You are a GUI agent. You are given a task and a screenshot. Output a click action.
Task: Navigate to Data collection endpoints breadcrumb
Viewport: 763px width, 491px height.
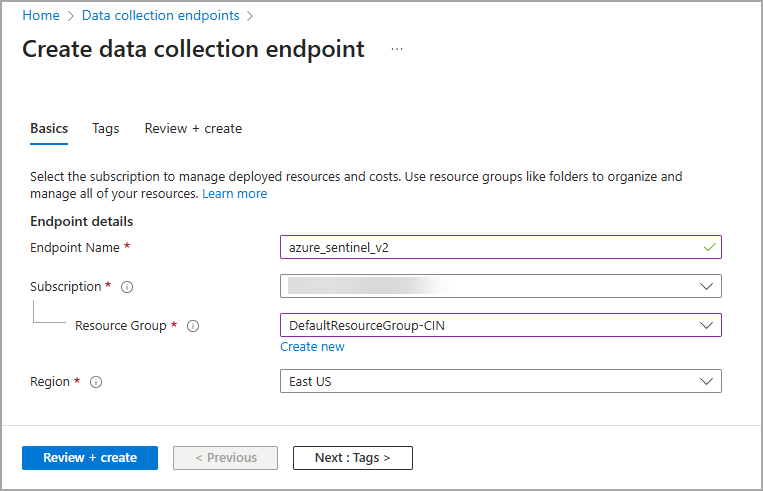160,15
